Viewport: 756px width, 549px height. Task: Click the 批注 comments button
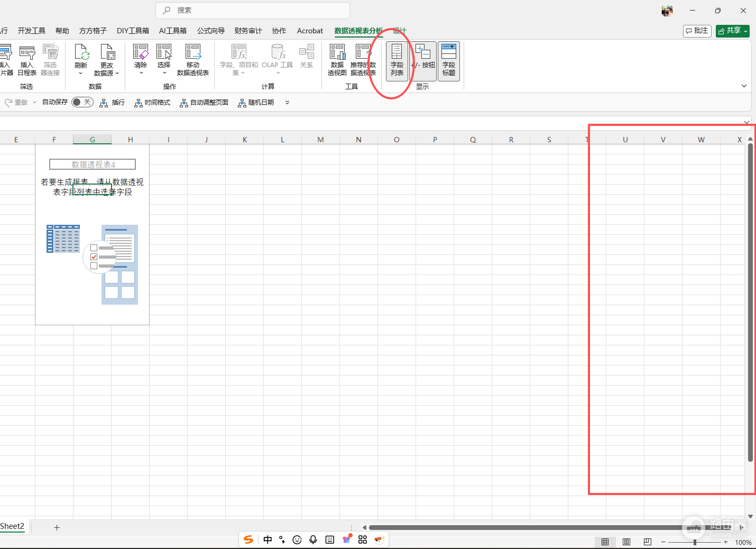[x=697, y=31]
